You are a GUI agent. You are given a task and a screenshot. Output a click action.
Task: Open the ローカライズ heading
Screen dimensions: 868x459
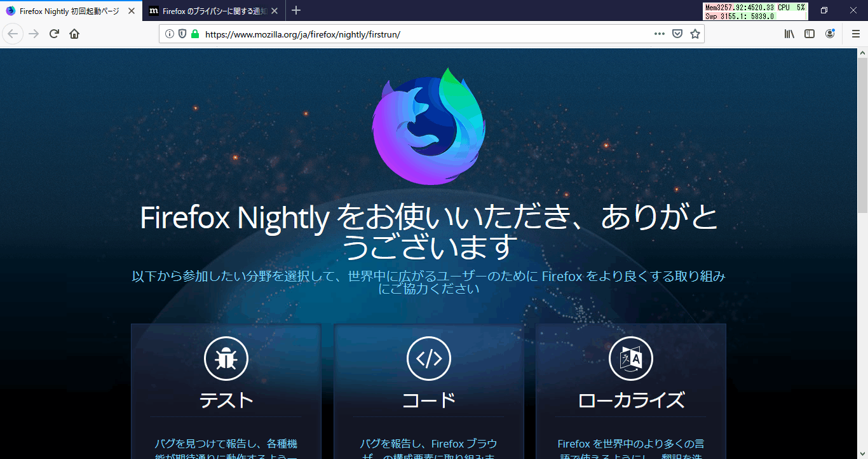click(x=631, y=400)
